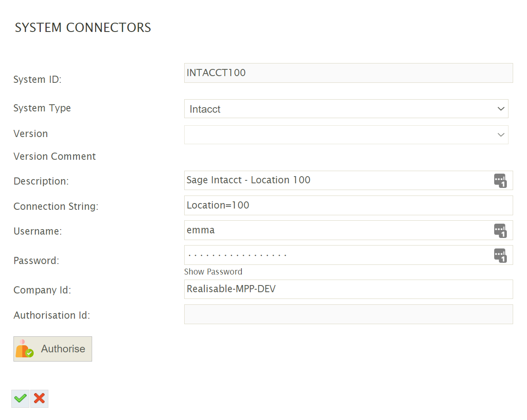The height and width of the screenshot is (420, 527).
Task: Open the System Type dropdown showing Intacct
Action: point(346,109)
